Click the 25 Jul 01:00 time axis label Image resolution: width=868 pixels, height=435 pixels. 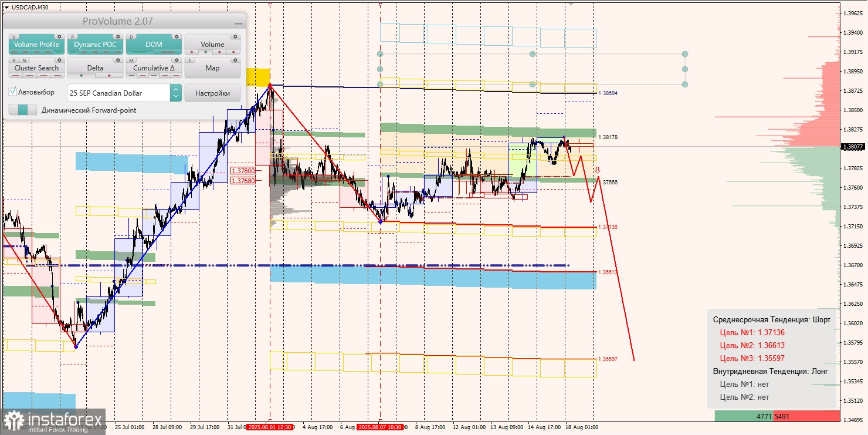coord(130,427)
